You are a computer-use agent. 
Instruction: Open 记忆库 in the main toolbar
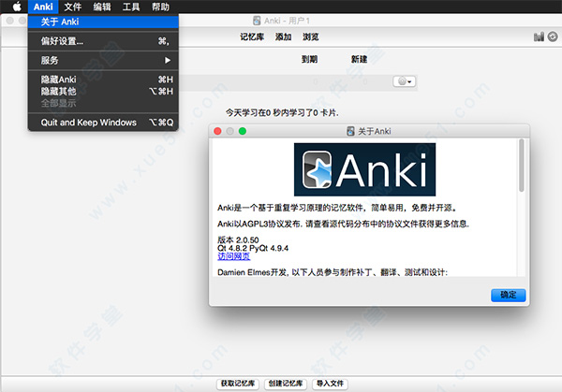click(x=252, y=36)
